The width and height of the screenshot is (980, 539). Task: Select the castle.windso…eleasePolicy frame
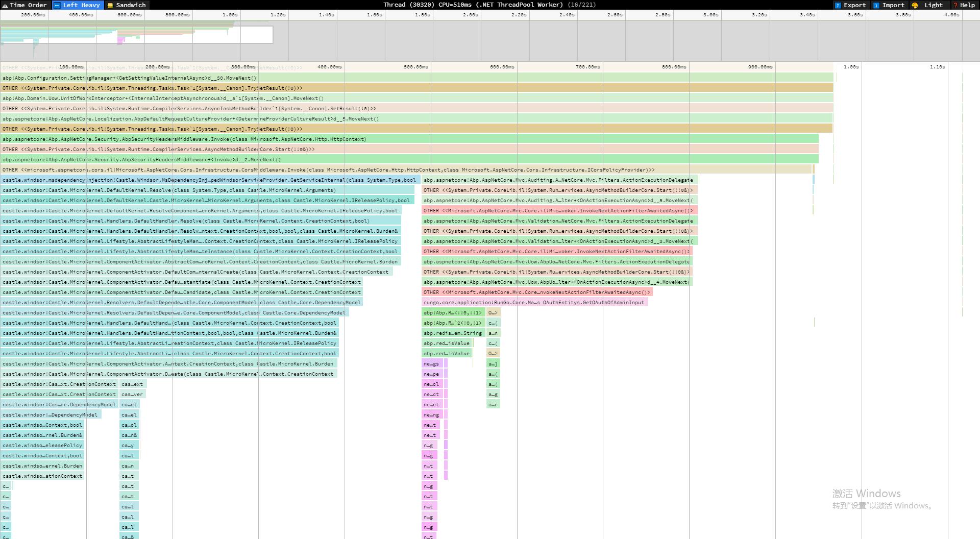(x=42, y=445)
